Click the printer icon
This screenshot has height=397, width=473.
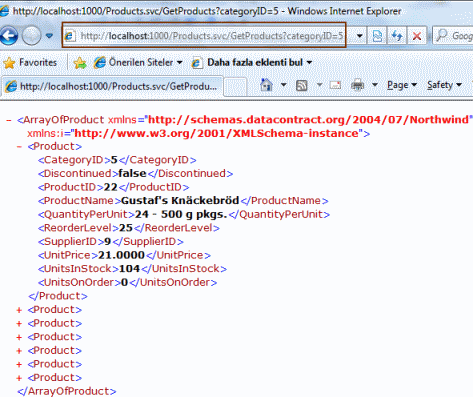(357, 85)
